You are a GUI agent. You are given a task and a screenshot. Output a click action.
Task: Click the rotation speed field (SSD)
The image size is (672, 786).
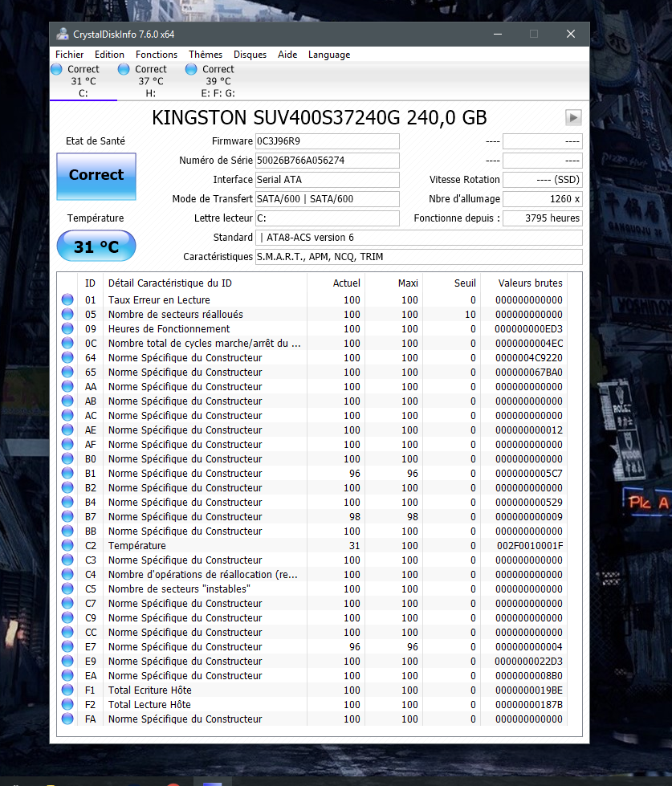pos(543,180)
